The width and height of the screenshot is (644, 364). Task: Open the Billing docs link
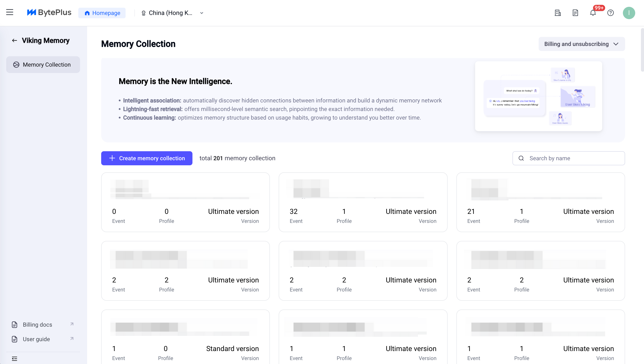(x=38, y=324)
